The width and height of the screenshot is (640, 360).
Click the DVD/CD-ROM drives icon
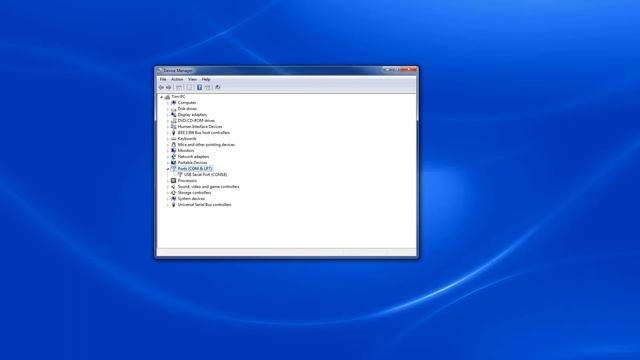point(173,121)
